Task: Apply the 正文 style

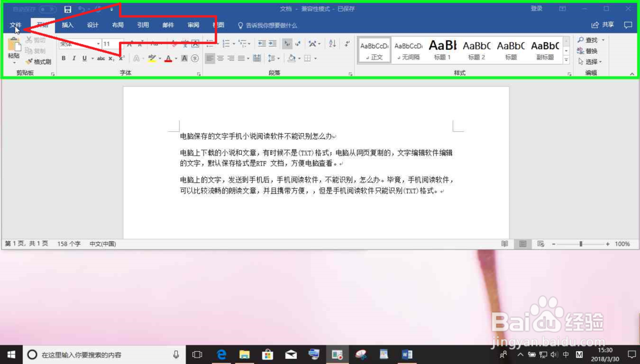Action: 374,50
